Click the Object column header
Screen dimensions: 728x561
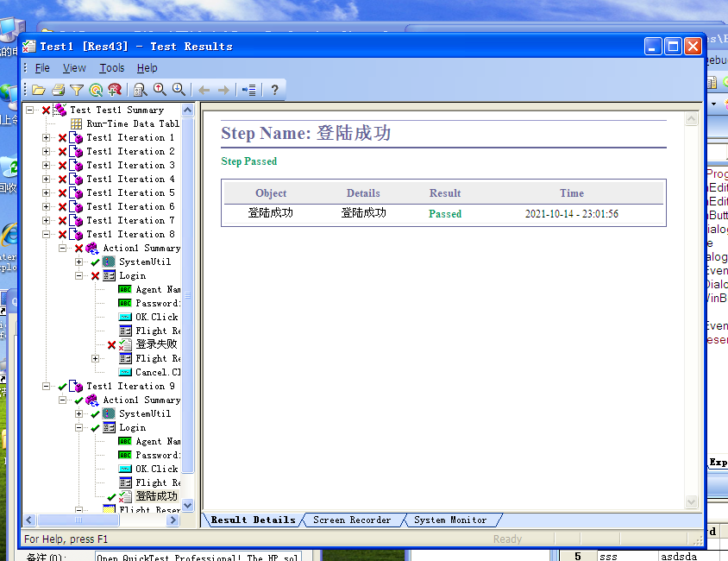point(271,193)
